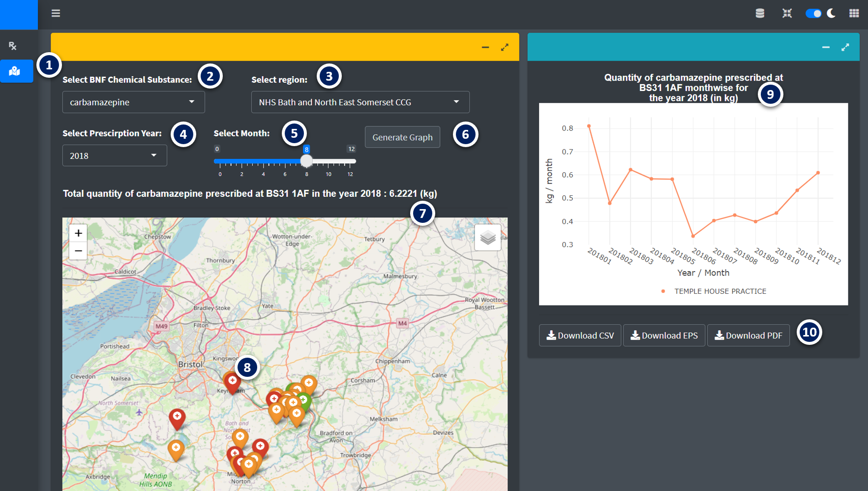Collapse the teal graph panel

(826, 47)
